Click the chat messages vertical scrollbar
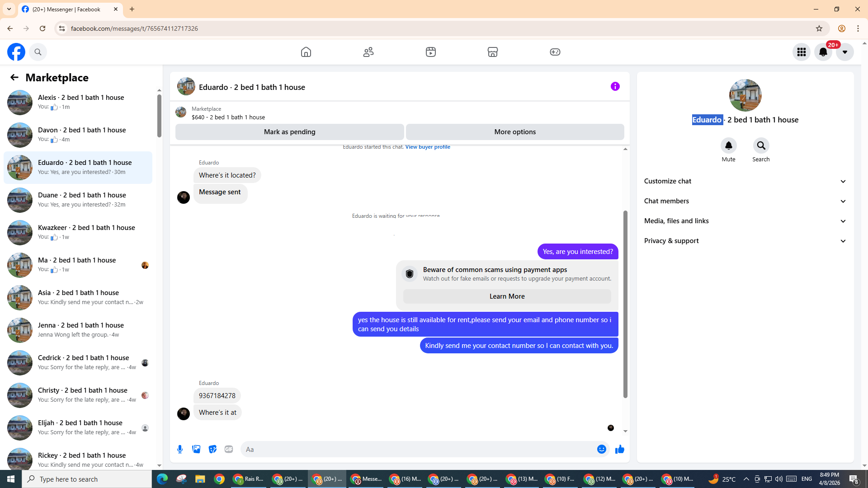The width and height of the screenshot is (868, 488). 625,304
